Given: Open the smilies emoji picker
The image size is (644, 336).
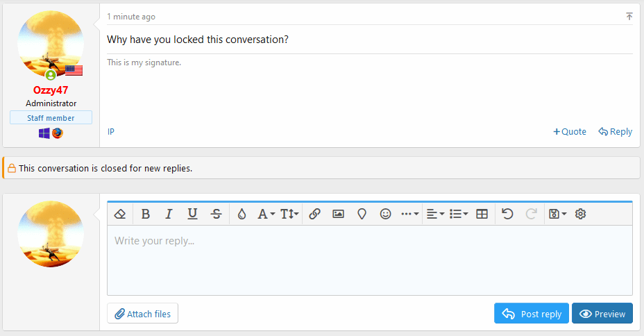Looking at the screenshot, I should (386, 215).
